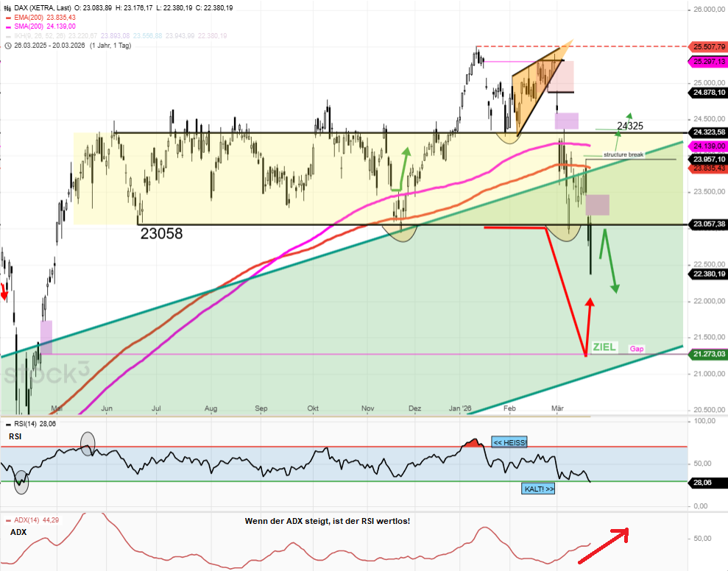Click the grey IKH indicator legend marker

click(7, 35)
